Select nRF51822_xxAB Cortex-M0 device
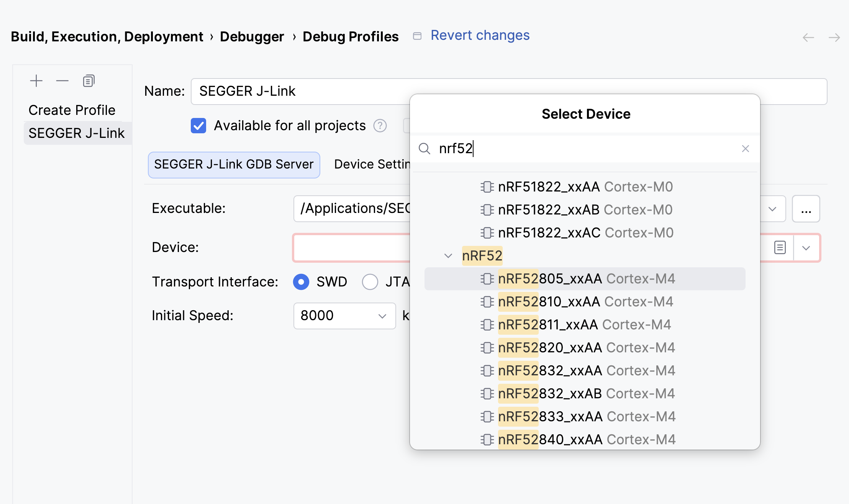The height and width of the screenshot is (504, 849). click(x=585, y=210)
